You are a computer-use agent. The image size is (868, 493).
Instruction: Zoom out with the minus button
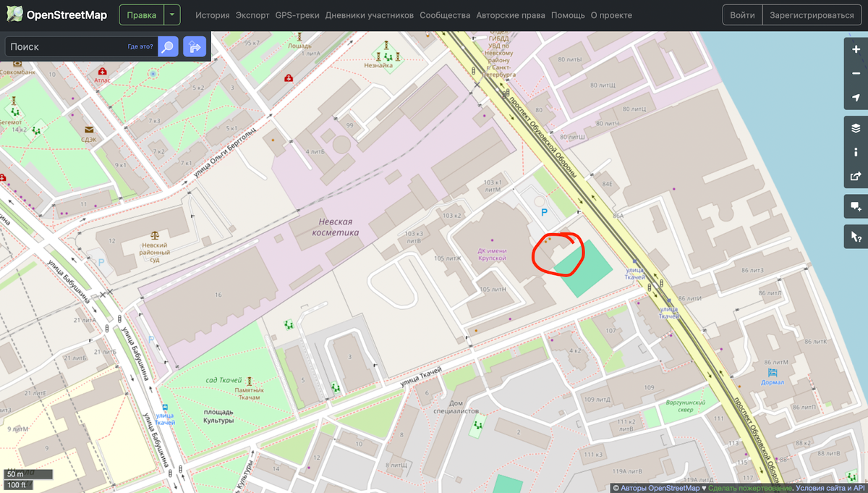856,73
